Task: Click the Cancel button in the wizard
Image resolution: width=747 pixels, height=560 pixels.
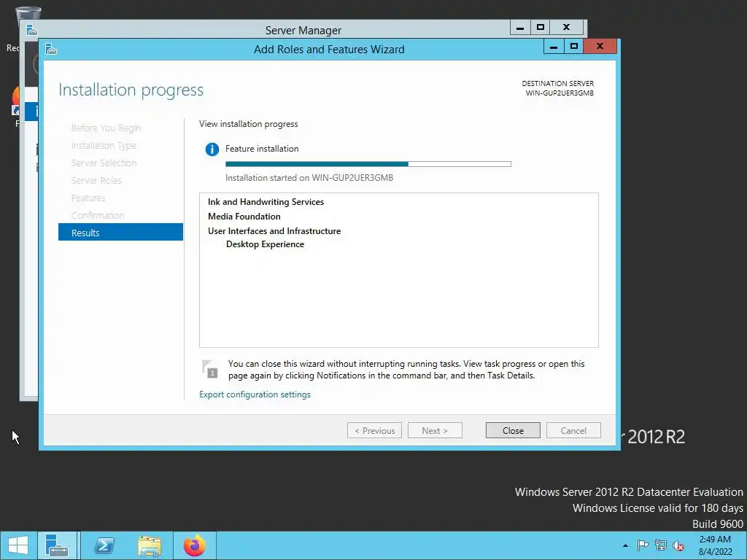Action: [573, 430]
